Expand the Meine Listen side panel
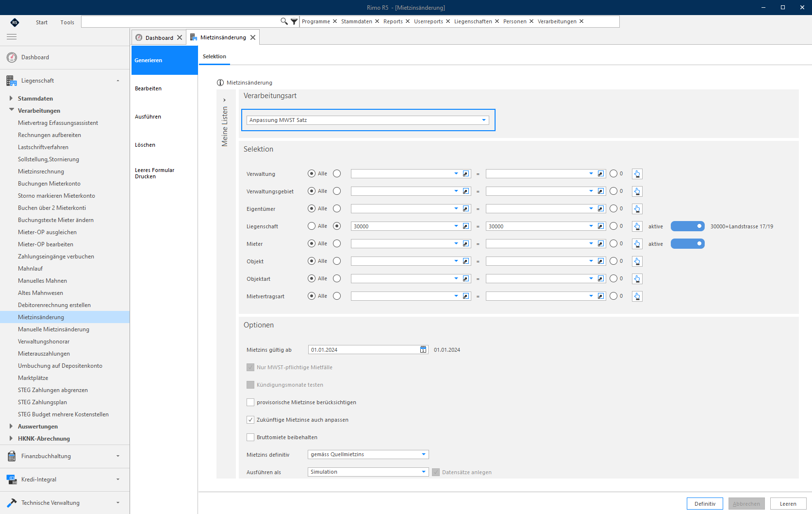This screenshot has width=812, height=514. coord(224,100)
